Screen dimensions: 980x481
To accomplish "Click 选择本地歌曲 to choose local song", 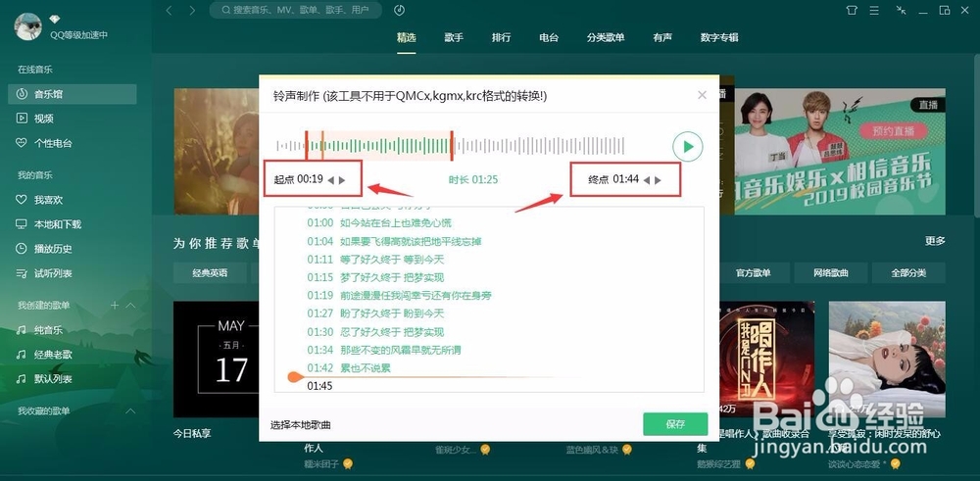I will (301, 425).
